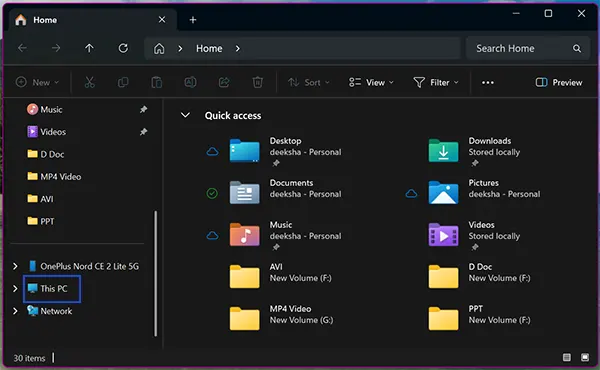
Task: Maximize the File Explorer window
Action: click(x=548, y=13)
